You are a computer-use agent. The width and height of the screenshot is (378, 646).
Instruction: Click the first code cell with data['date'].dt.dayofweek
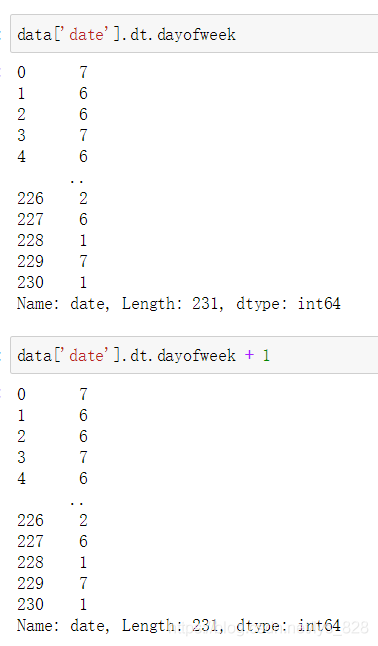click(194, 34)
